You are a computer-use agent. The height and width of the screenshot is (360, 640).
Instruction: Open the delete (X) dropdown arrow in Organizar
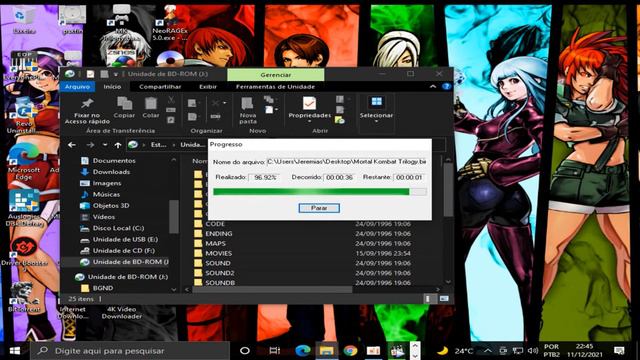point(224,103)
